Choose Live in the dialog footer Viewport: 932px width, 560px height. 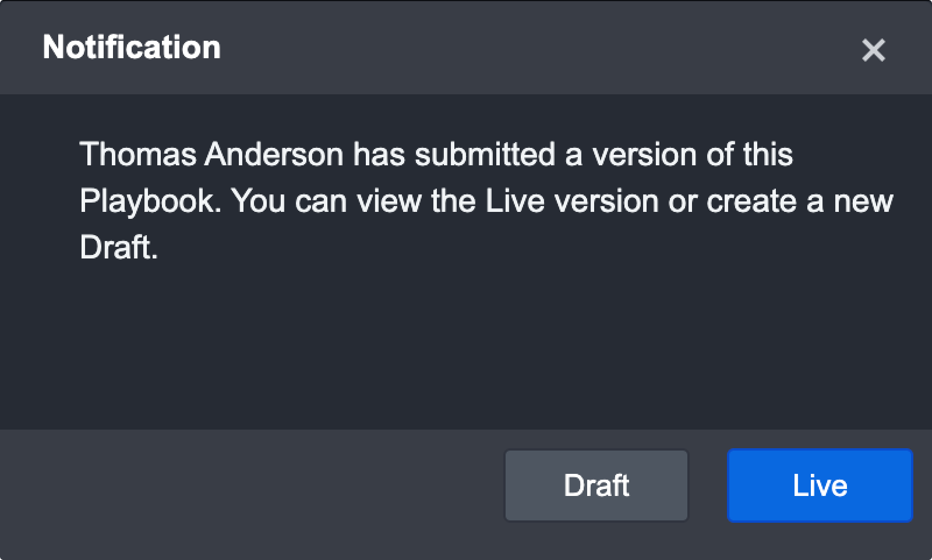click(x=820, y=485)
